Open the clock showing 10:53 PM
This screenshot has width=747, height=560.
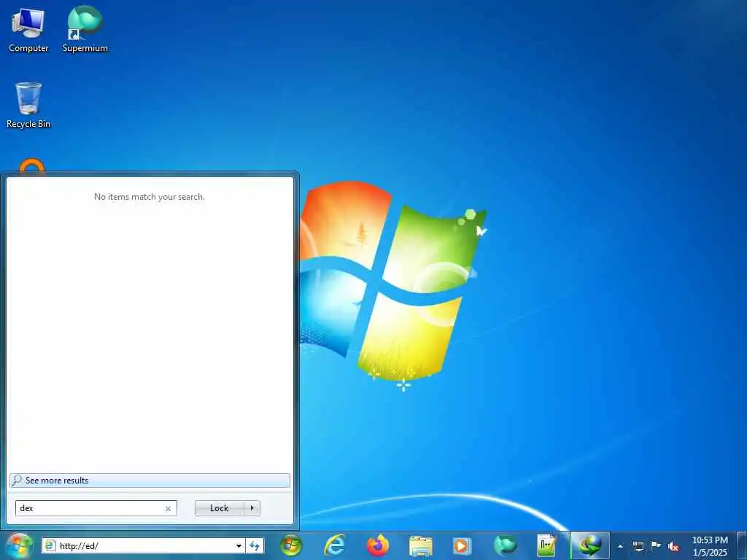710,546
